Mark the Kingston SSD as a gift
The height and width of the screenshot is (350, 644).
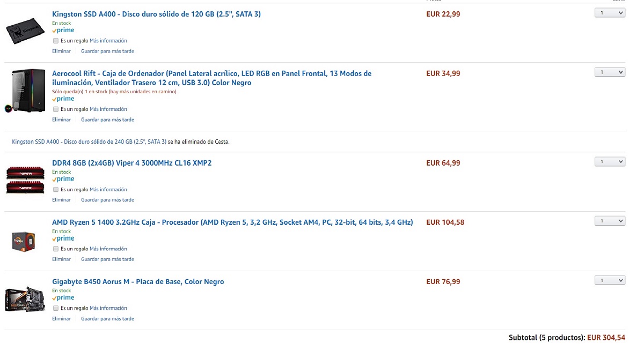[x=56, y=41]
